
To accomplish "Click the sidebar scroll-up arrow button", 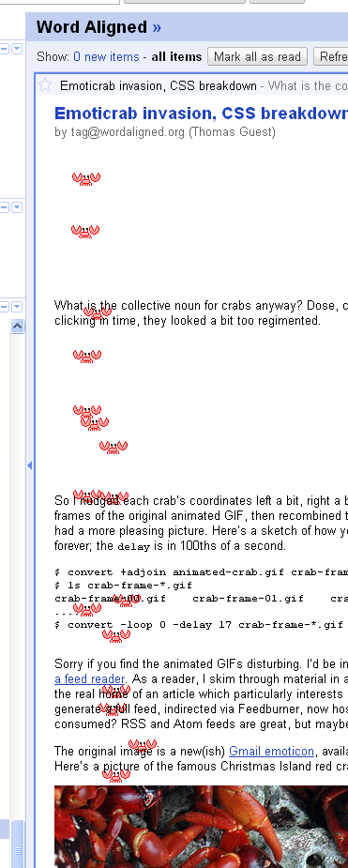I will click(x=18, y=326).
